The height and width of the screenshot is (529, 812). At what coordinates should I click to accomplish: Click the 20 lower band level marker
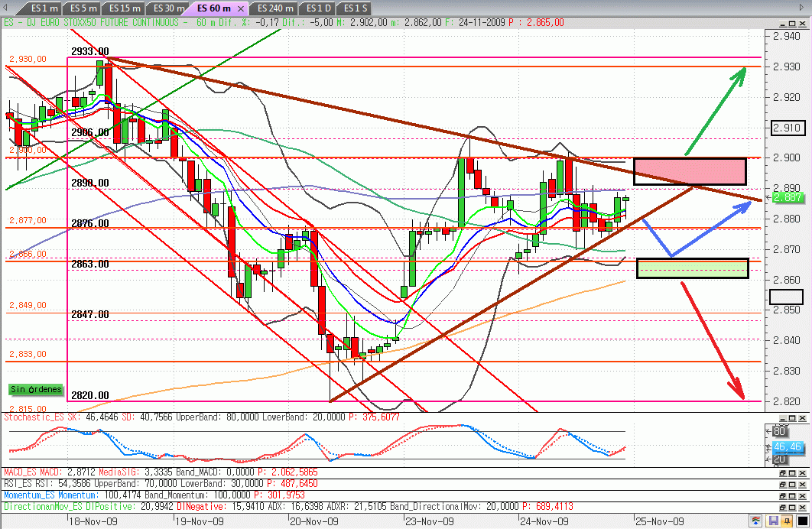[x=780, y=459]
